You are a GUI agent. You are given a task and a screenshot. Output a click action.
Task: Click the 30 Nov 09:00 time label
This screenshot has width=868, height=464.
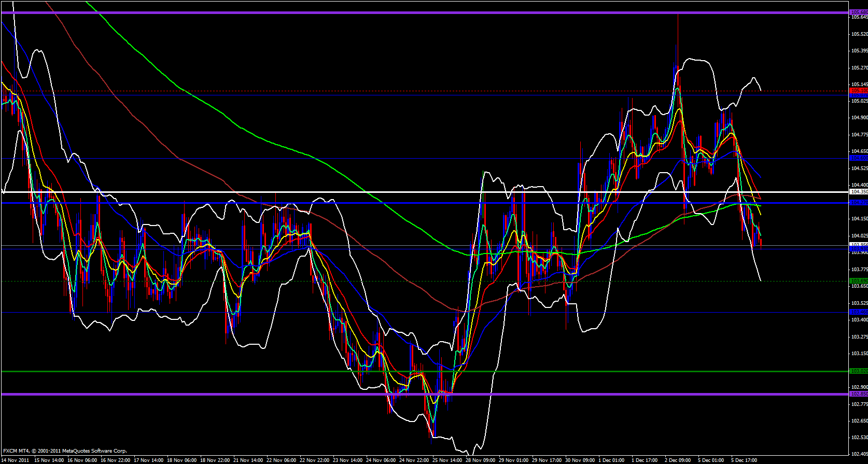click(x=580, y=460)
